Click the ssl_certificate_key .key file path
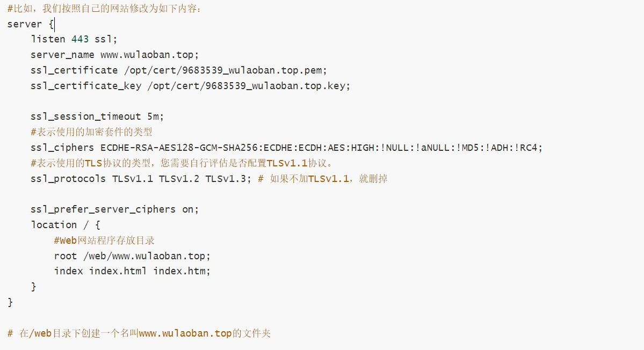Screen dimensions: 644x350 tap(248, 86)
